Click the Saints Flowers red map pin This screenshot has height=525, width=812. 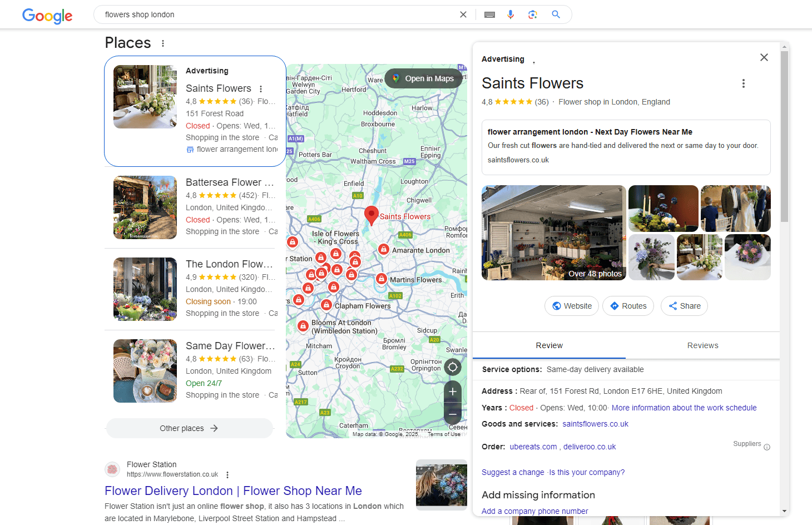[x=371, y=215]
